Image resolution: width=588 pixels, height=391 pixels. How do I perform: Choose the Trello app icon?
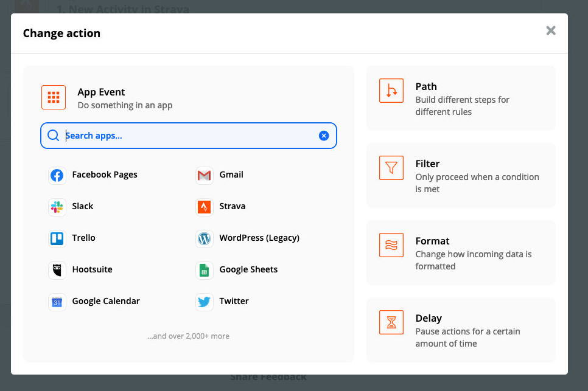(x=57, y=239)
